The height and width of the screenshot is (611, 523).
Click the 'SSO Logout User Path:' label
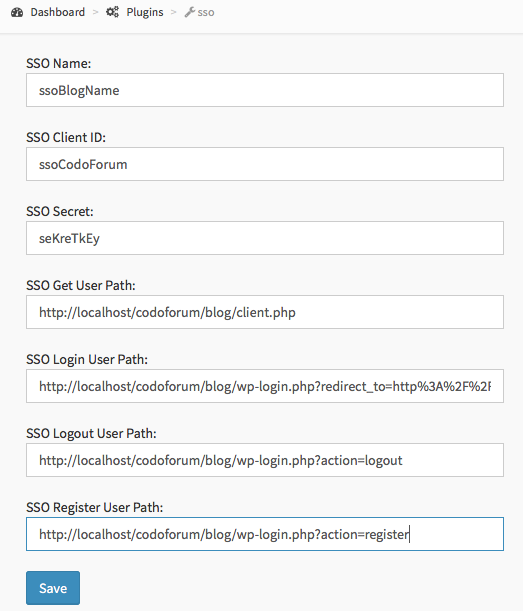[x=91, y=434]
